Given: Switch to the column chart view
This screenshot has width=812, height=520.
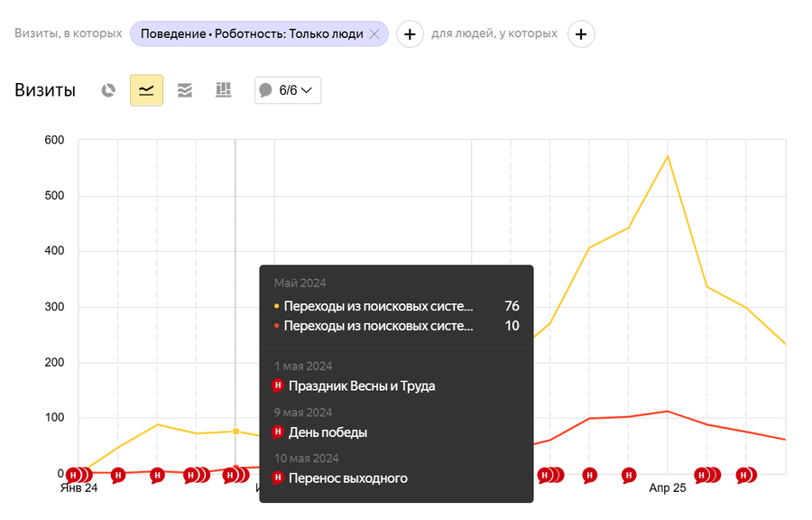Looking at the screenshot, I should tap(223, 90).
